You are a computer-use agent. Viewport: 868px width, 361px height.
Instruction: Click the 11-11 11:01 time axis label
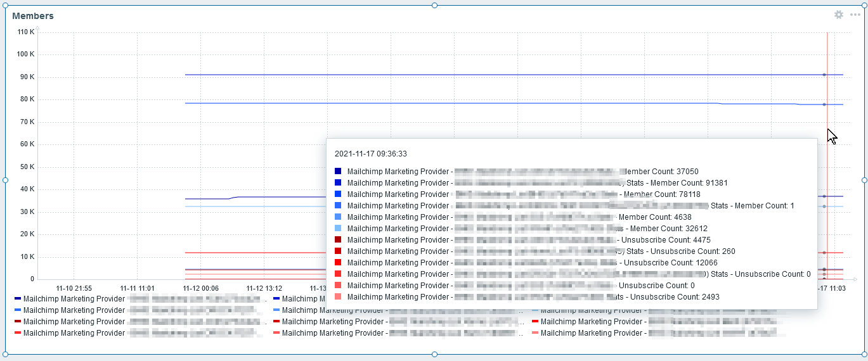pyautogui.click(x=138, y=288)
